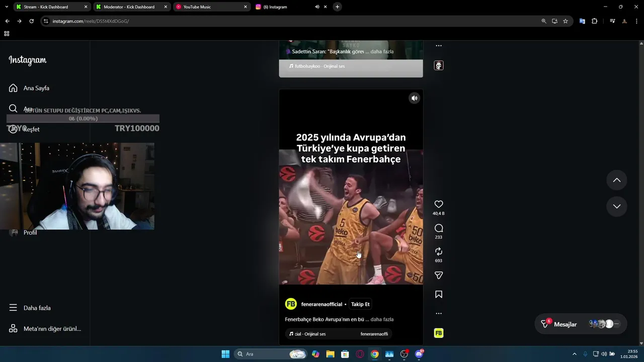Go to Ana Sayfa in Instagram sidebar
The image size is (644, 362).
click(30, 88)
